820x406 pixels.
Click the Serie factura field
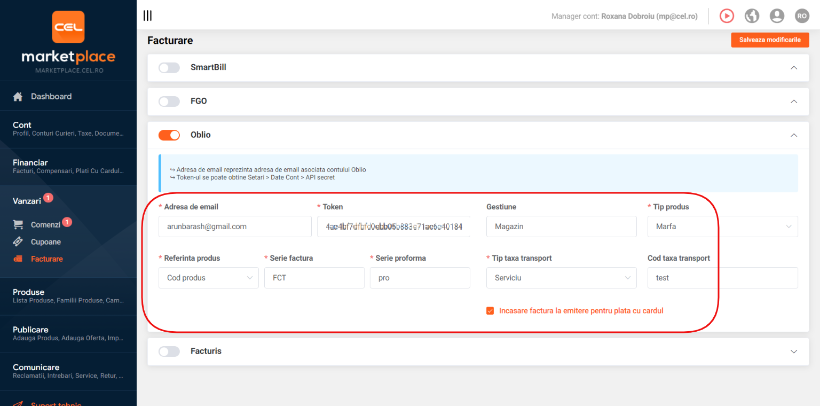click(314, 278)
